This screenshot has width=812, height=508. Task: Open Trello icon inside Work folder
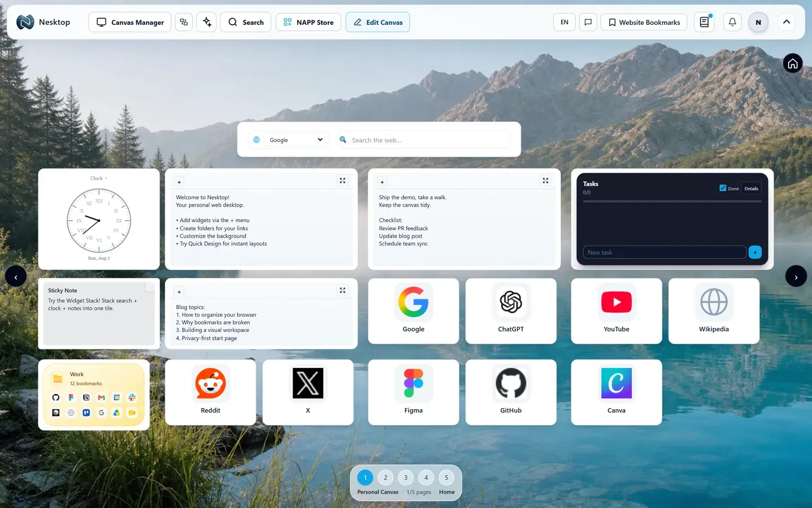tap(86, 413)
